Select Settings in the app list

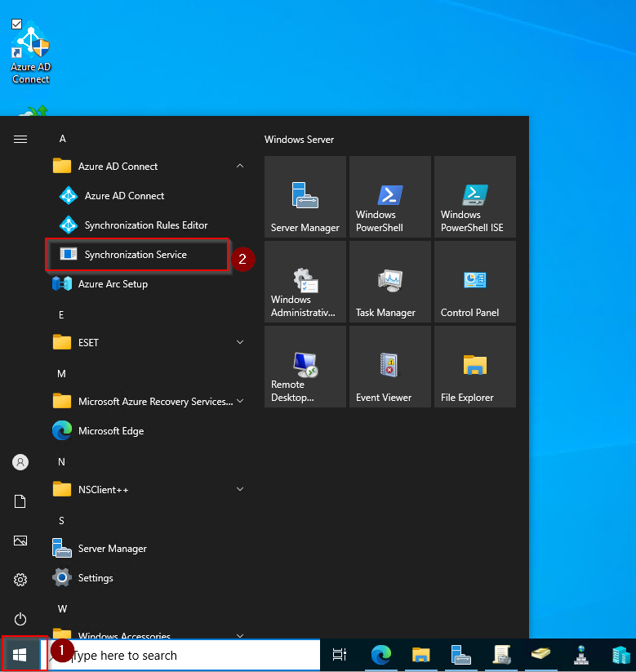[147, 578]
